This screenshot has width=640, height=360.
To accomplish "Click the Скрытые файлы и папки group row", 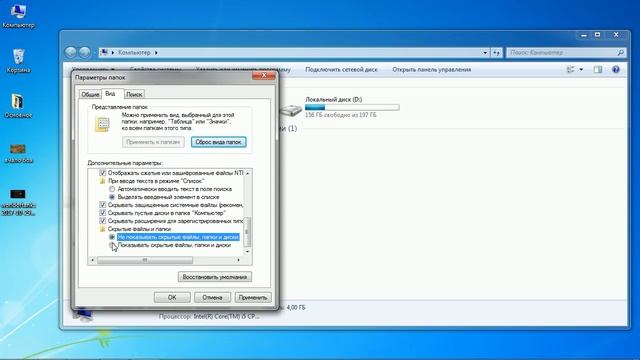I will (x=139, y=229).
